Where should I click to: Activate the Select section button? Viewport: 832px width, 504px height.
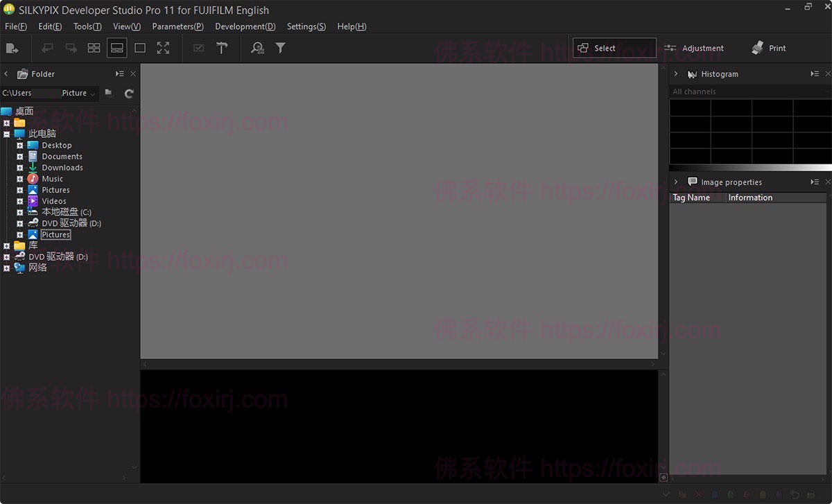tap(614, 48)
